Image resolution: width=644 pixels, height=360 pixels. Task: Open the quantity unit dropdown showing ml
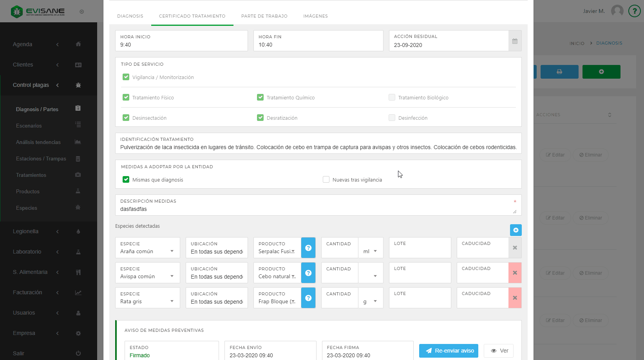[x=370, y=252]
